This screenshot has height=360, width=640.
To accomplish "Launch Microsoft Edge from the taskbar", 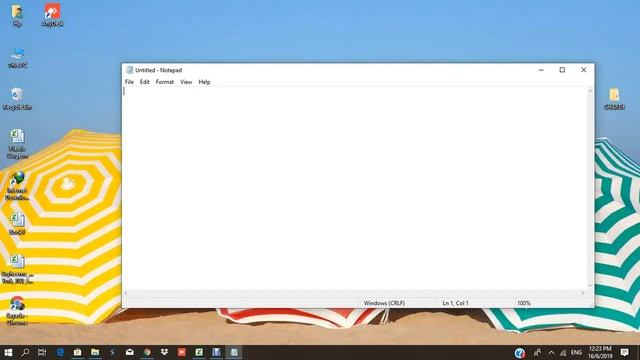I will (x=60, y=352).
